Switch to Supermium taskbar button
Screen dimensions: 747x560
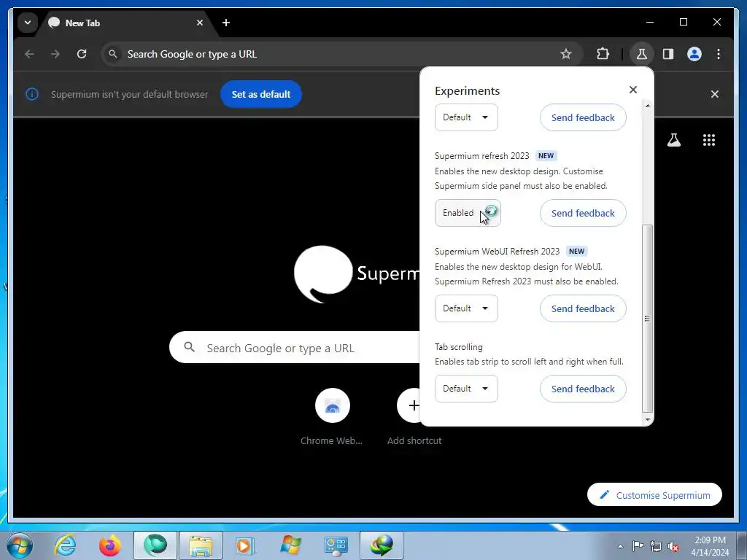click(155, 545)
